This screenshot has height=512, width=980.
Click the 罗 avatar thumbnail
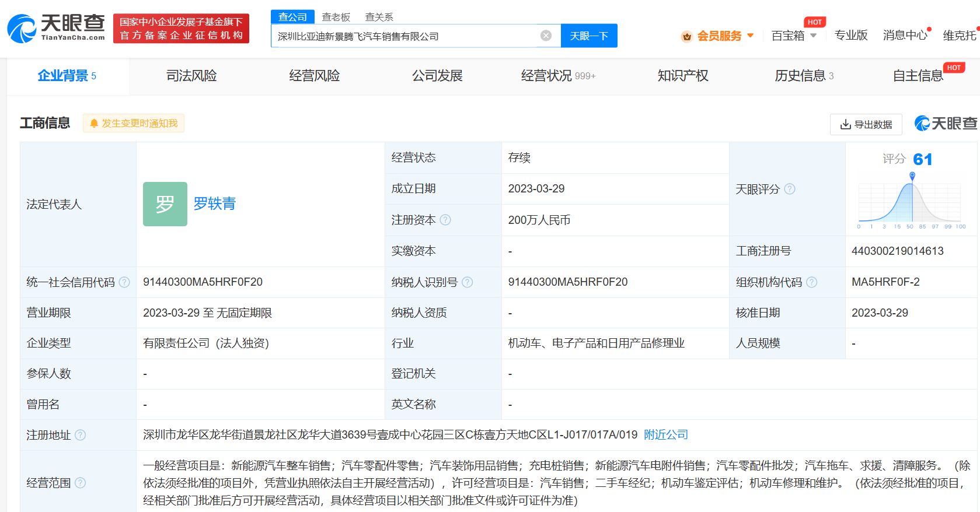point(165,204)
